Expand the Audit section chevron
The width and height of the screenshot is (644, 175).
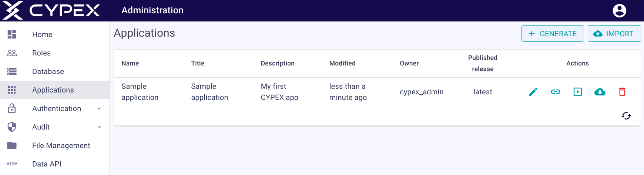point(99,127)
